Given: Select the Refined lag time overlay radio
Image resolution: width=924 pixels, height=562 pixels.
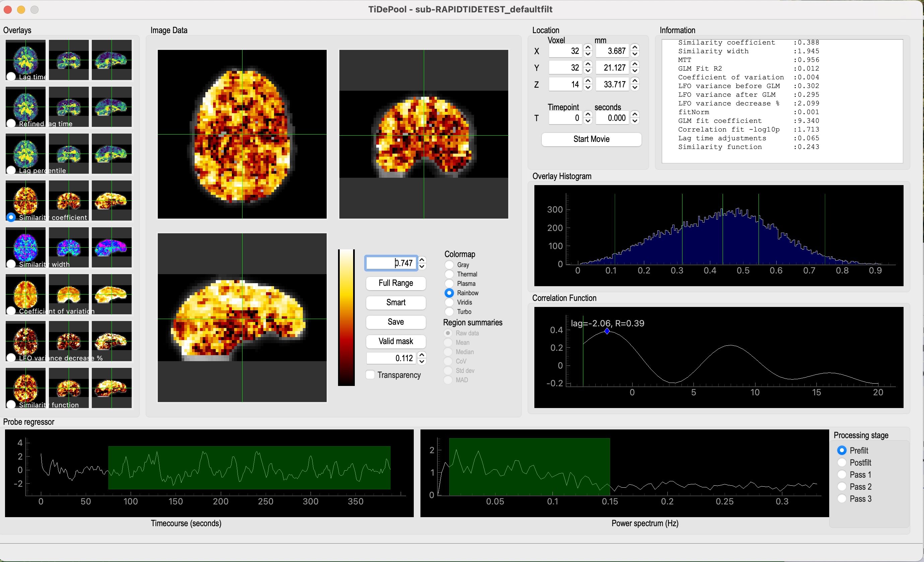Looking at the screenshot, I should (x=11, y=123).
